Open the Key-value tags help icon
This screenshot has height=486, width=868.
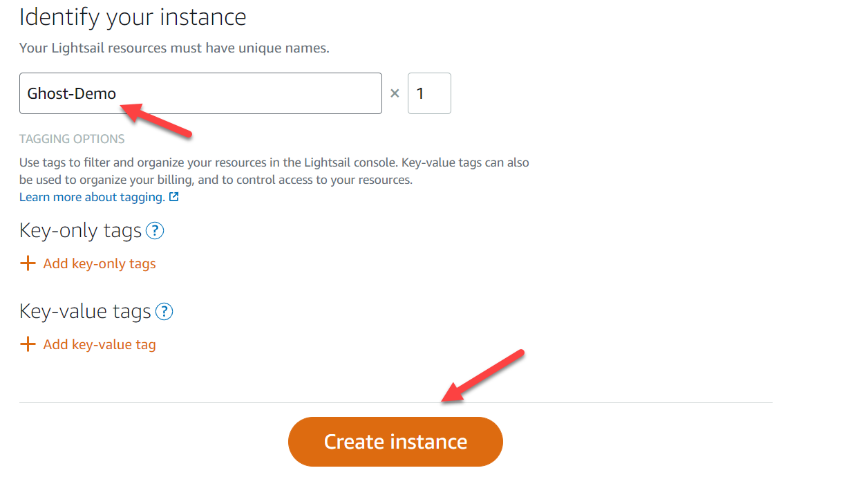click(164, 312)
